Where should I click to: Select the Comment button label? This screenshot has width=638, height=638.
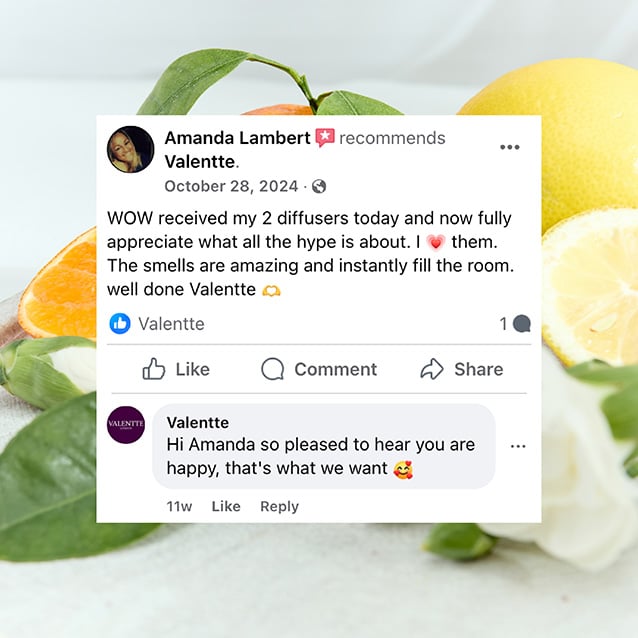336,369
